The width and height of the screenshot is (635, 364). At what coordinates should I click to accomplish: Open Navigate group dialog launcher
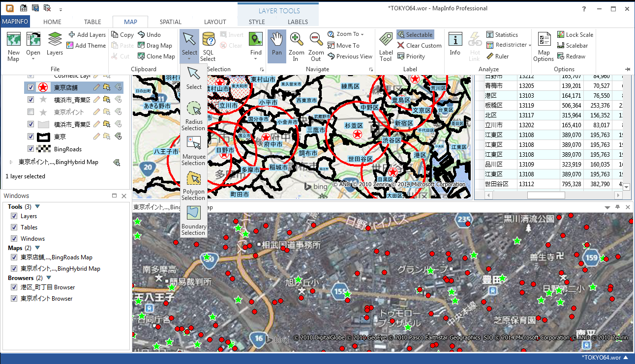click(x=371, y=70)
